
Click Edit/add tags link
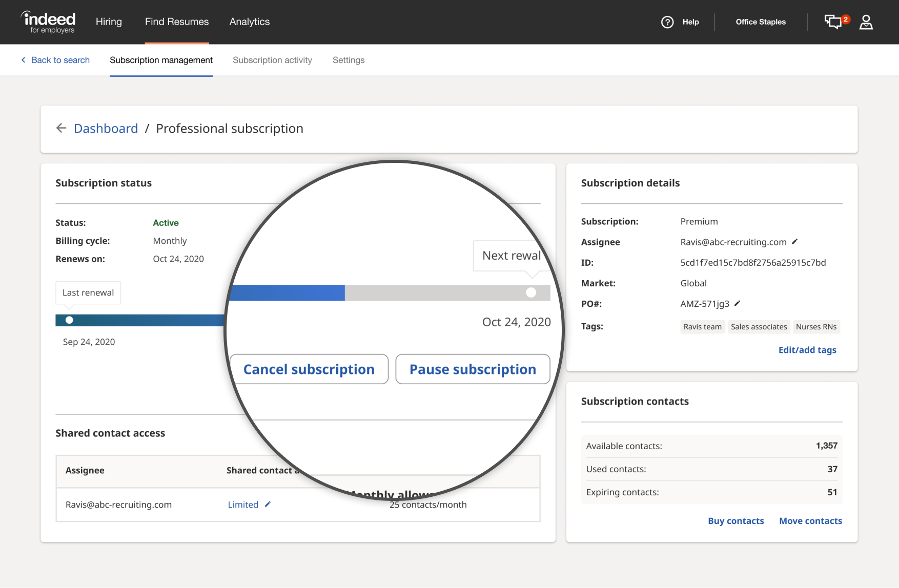coord(807,350)
